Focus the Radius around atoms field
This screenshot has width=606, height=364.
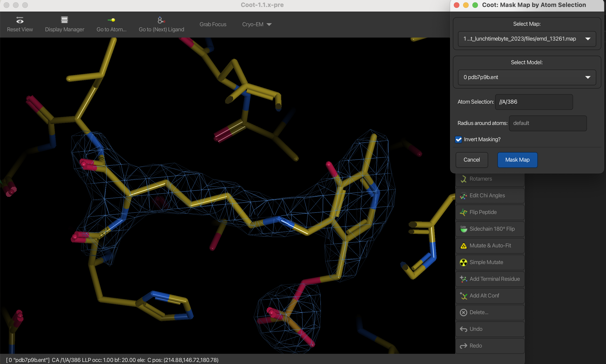coord(548,123)
